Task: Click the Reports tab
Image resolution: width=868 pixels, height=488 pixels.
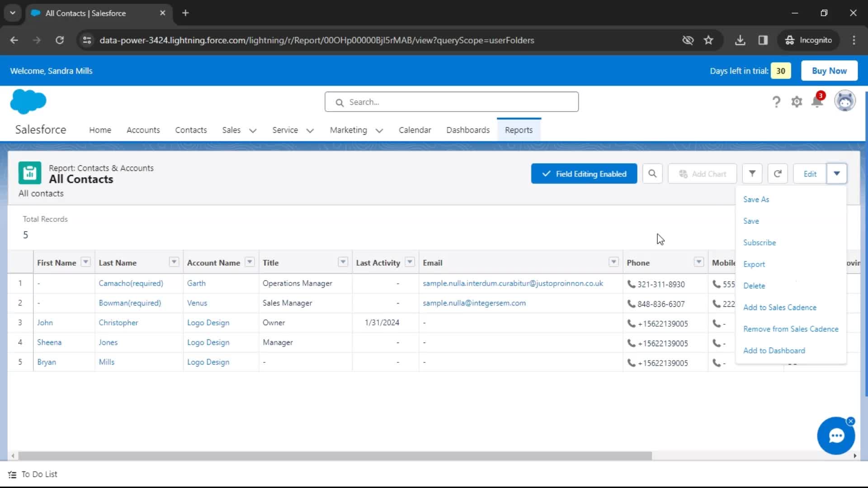Action: pos(519,130)
